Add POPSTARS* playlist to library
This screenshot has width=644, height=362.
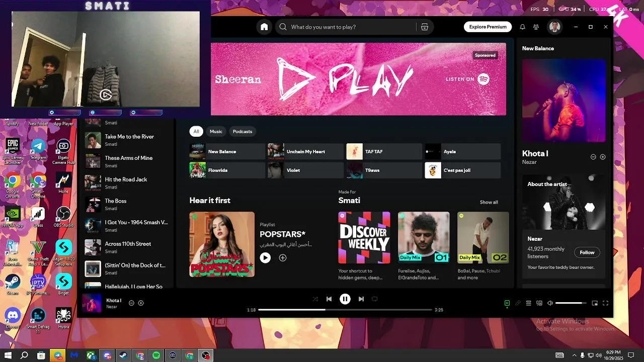point(283,257)
